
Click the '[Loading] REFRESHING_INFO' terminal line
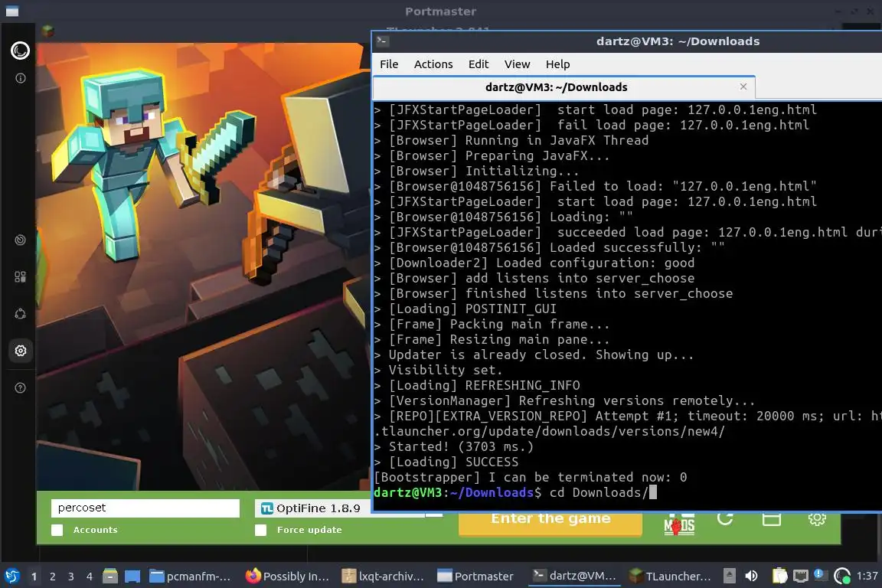477,385
